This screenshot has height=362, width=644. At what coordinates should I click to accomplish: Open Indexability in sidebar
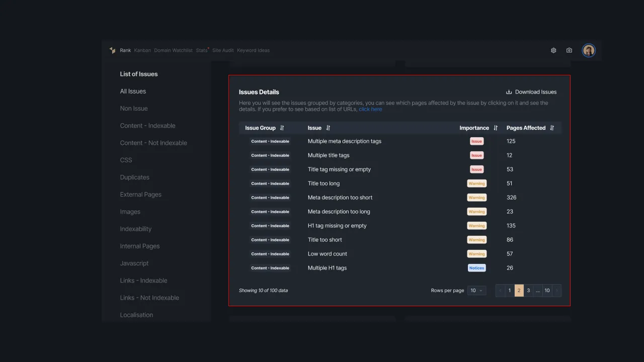pos(135,229)
